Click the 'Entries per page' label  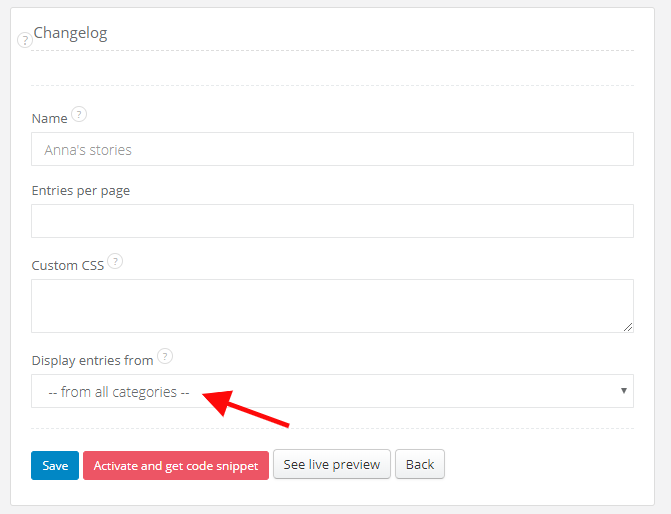[x=81, y=190]
